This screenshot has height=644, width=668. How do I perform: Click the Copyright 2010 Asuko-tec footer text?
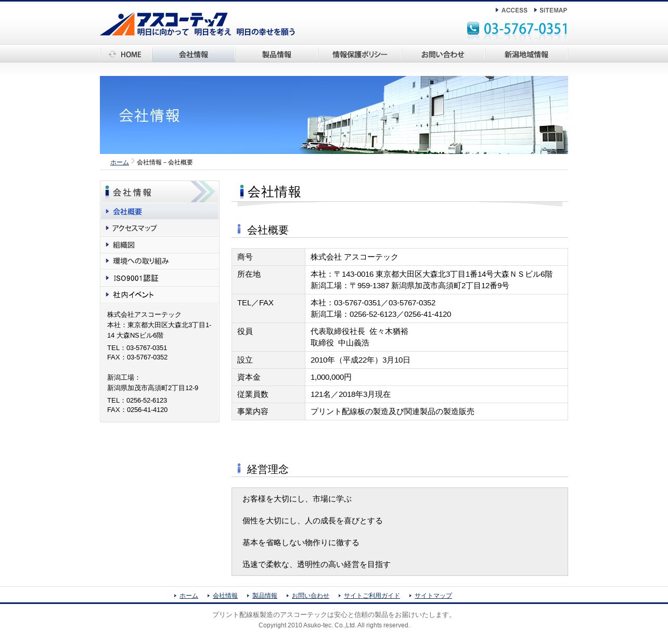pos(334,625)
